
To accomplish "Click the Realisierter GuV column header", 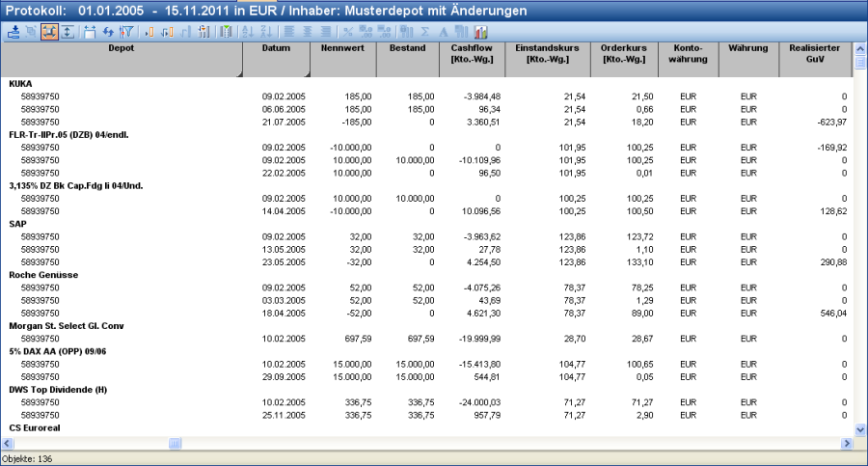I will (x=814, y=53).
